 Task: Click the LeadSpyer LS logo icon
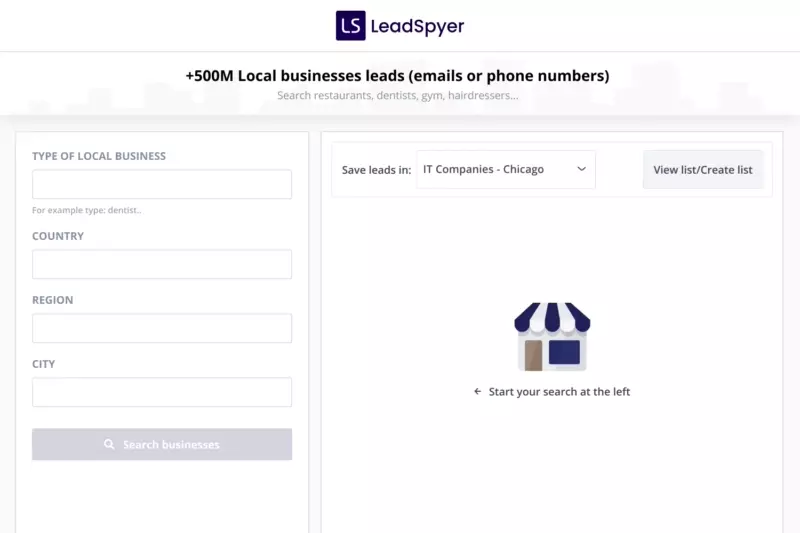coord(351,26)
